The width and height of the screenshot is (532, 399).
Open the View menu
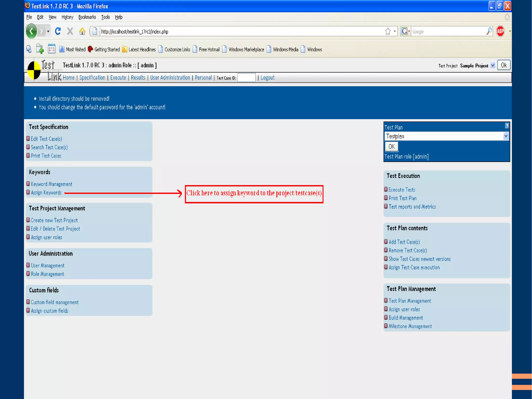(x=52, y=17)
